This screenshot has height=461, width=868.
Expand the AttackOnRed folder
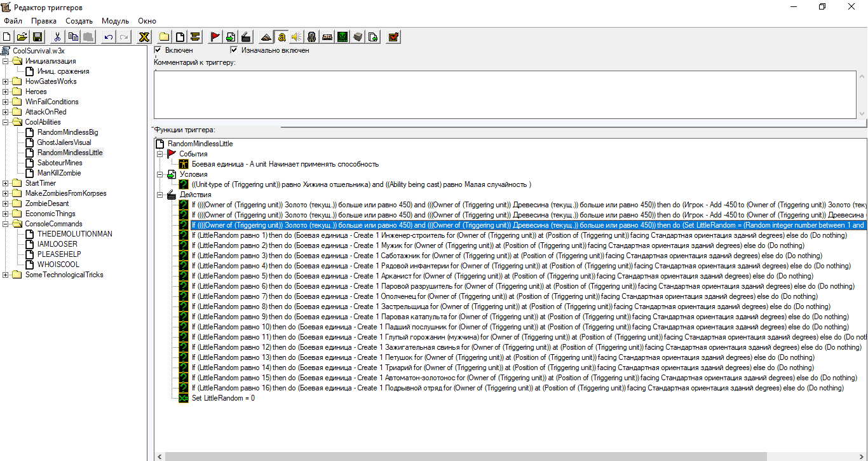tap(6, 112)
